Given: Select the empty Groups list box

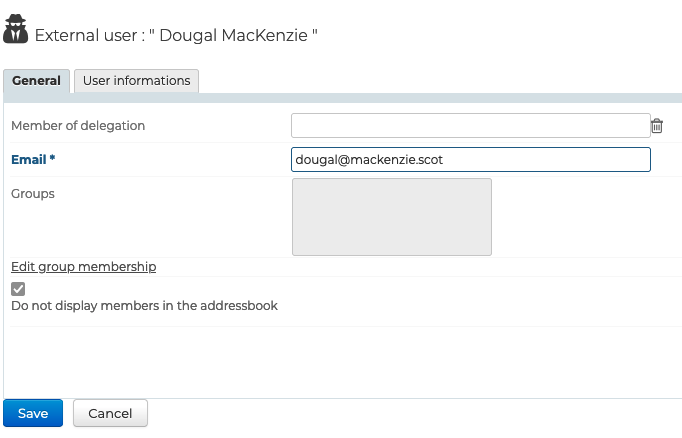Looking at the screenshot, I should pos(391,217).
